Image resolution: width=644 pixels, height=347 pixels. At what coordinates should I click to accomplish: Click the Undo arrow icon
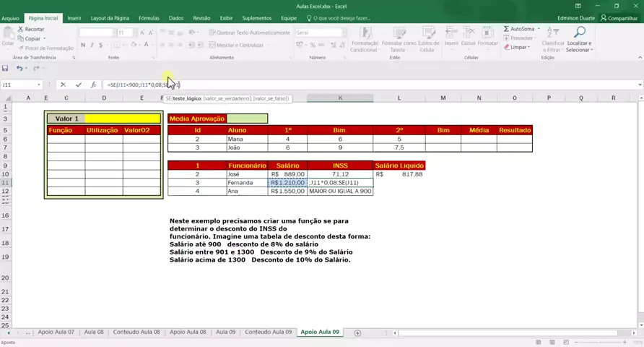[19, 68]
